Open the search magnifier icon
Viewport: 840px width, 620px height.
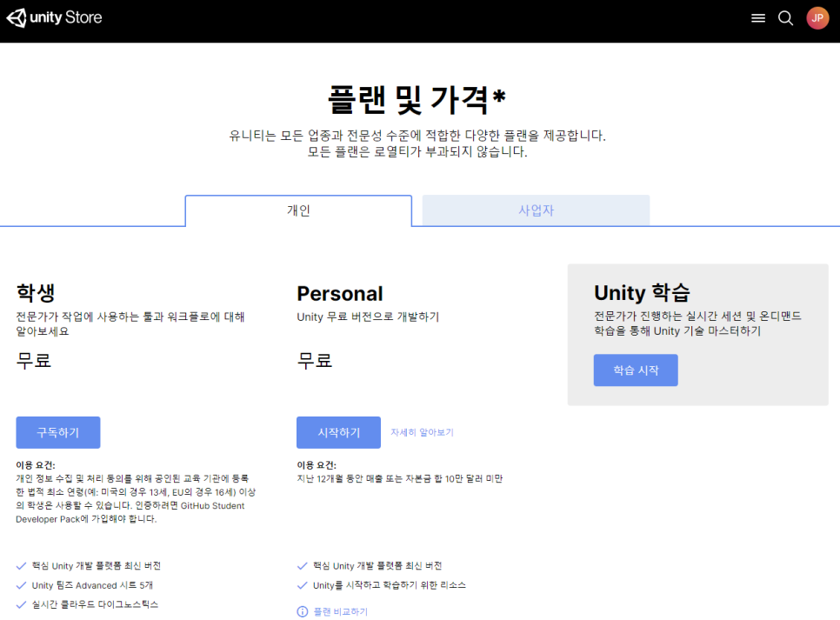coord(785,18)
